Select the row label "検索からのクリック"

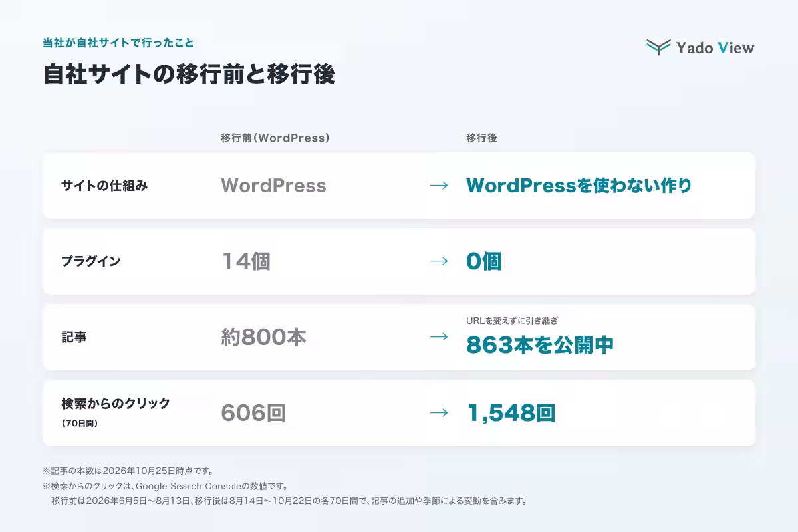[116, 404]
